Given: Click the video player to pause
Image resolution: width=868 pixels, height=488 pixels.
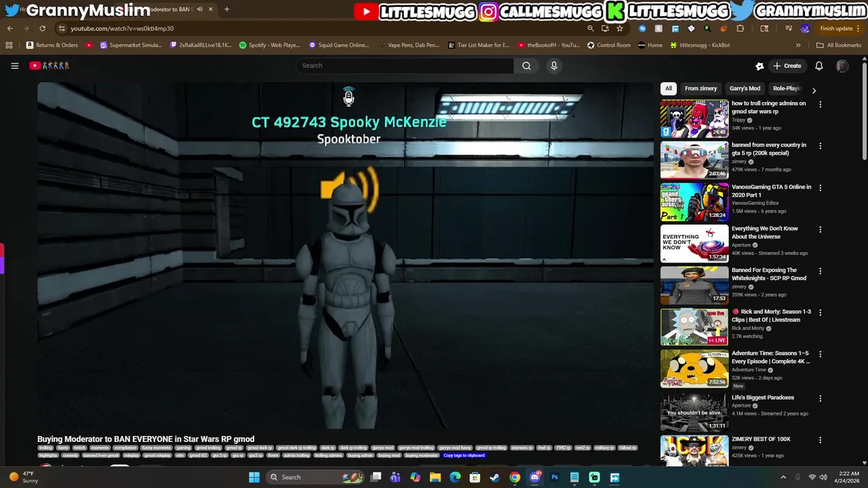Looking at the screenshot, I should coord(345,256).
